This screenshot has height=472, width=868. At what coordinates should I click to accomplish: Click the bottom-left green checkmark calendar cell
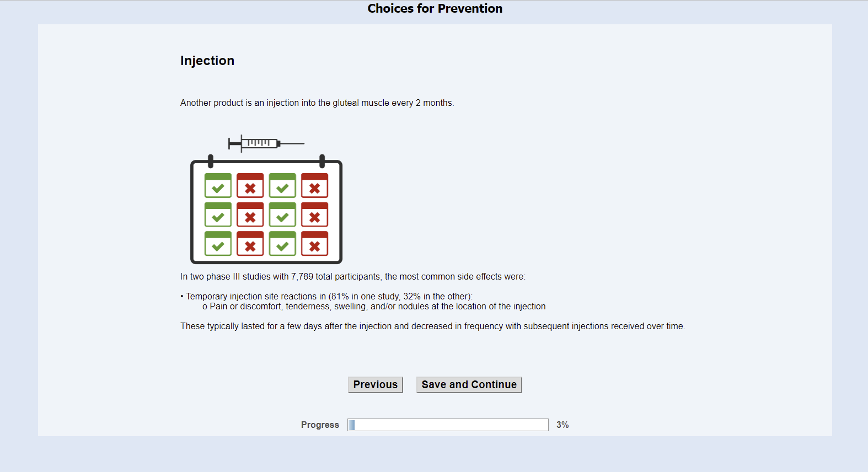pyautogui.click(x=218, y=244)
